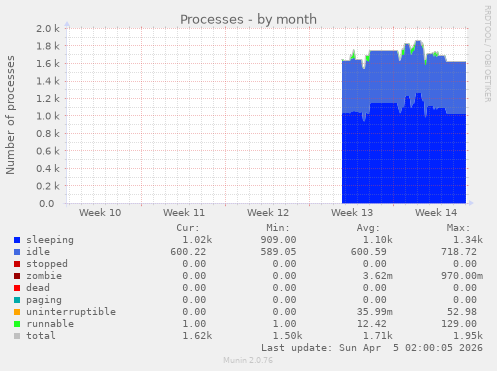Click the dead legend color swatch
The height and width of the screenshot is (371, 497).
pyautogui.click(x=17, y=288)
